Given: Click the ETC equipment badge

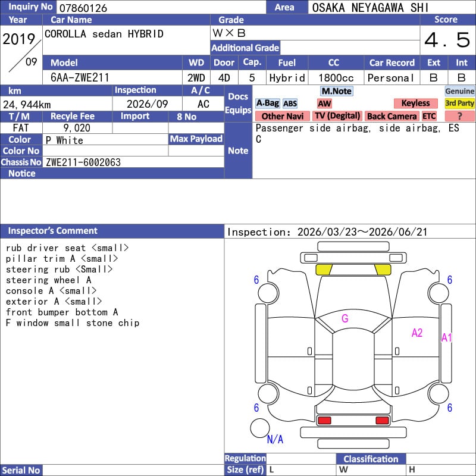Looking at the screenshot, I should coord(429,117).
